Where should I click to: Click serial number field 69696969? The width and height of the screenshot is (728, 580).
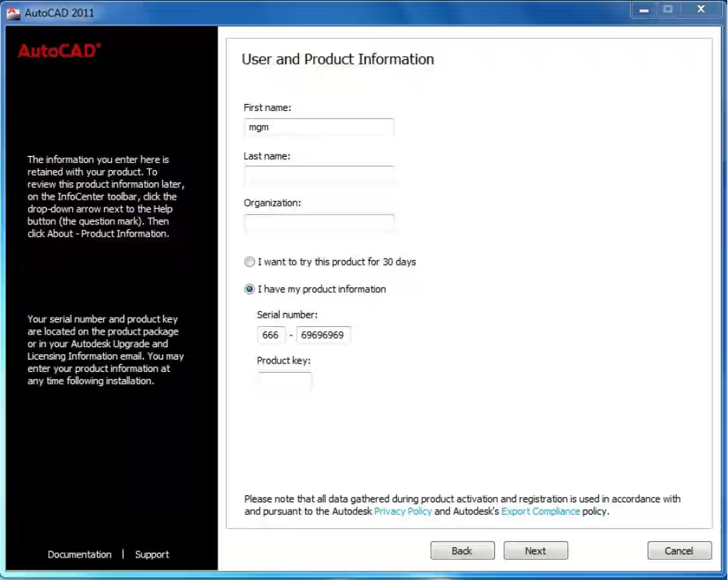[x=324, y=335]
